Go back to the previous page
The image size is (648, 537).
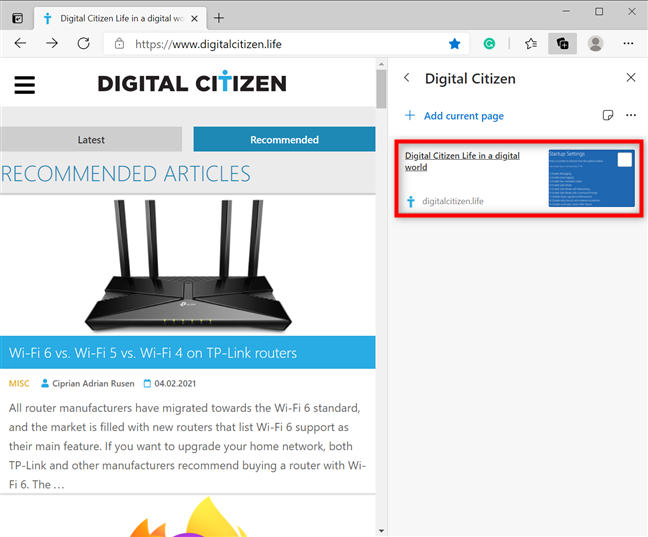tap(20, 43)
